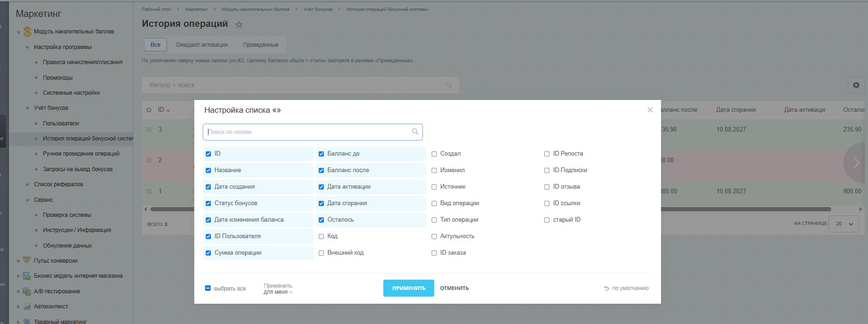
Task: Focus the Фильтр + поиск field
Action: tap(300, 85)
